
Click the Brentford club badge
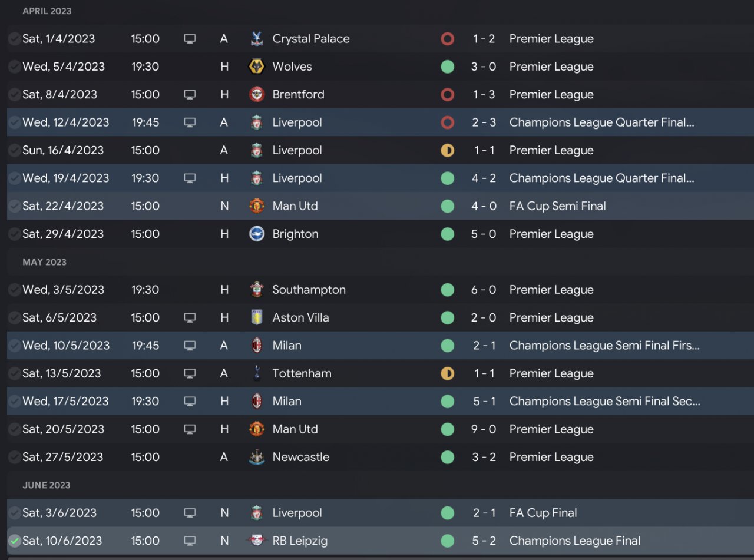257,94
